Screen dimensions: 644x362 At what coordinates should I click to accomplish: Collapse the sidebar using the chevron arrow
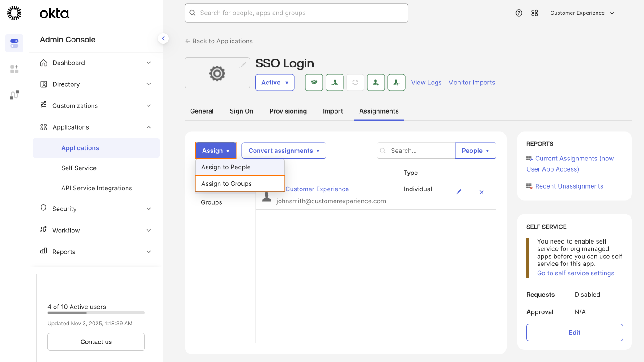click(163, 38)
